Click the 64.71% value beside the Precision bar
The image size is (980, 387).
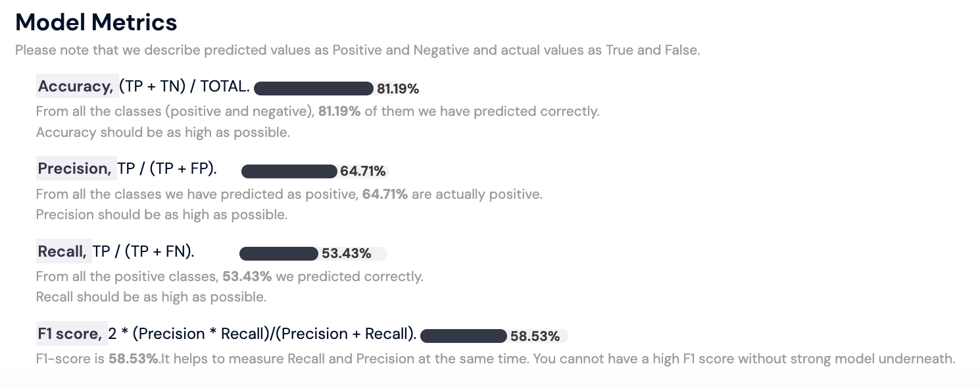pos(363,172)
